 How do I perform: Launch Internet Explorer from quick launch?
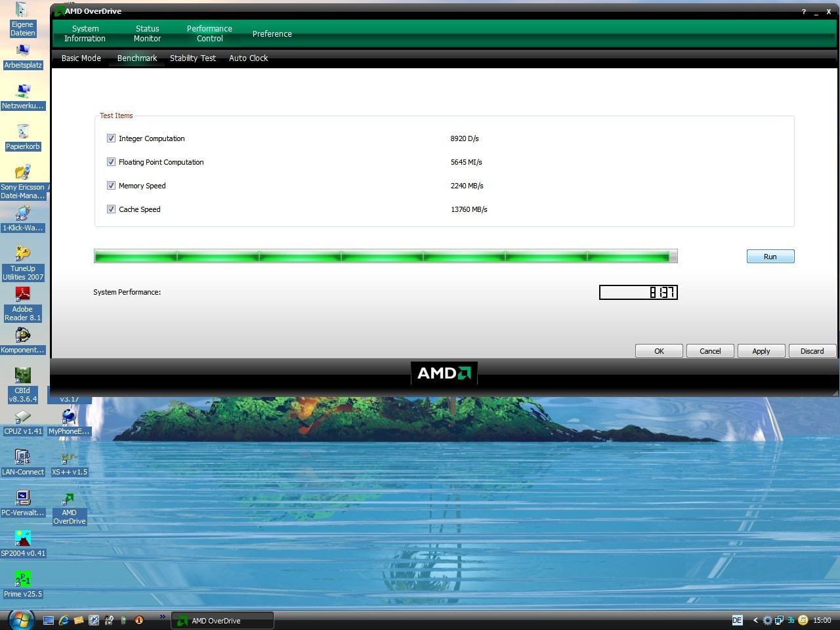(x=64, y=620)
